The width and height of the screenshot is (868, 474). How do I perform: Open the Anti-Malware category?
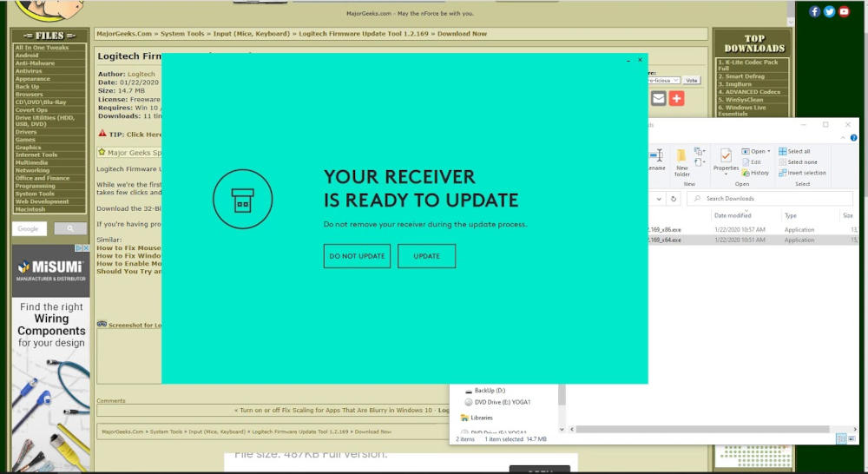(x=35, y=63)
